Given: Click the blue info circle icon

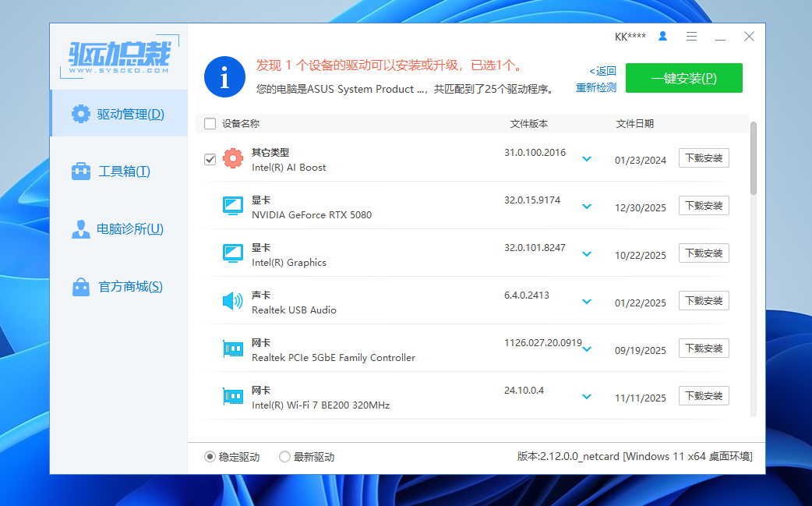Looking at the screenshot, I should click(224, 76).
